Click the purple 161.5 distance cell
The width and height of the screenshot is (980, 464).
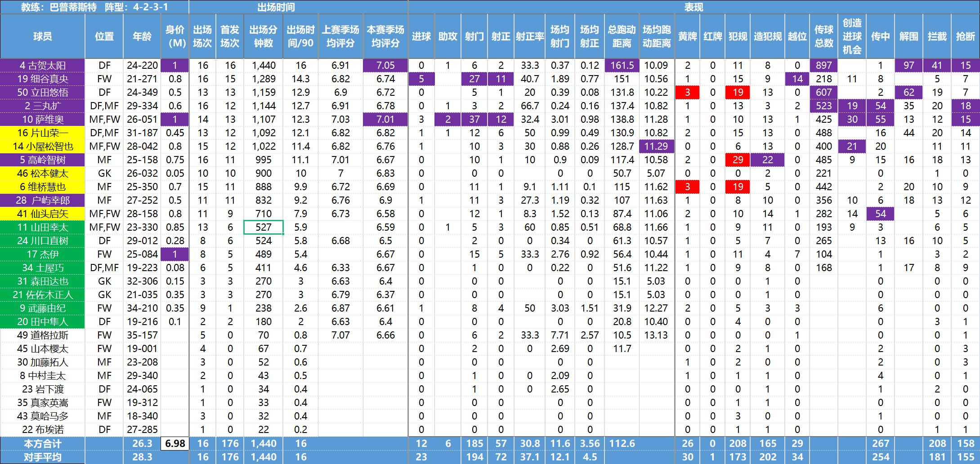click(622, 66)
